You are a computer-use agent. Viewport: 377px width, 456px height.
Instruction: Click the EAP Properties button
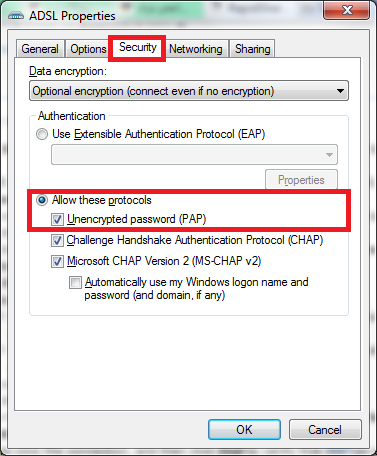301,180
